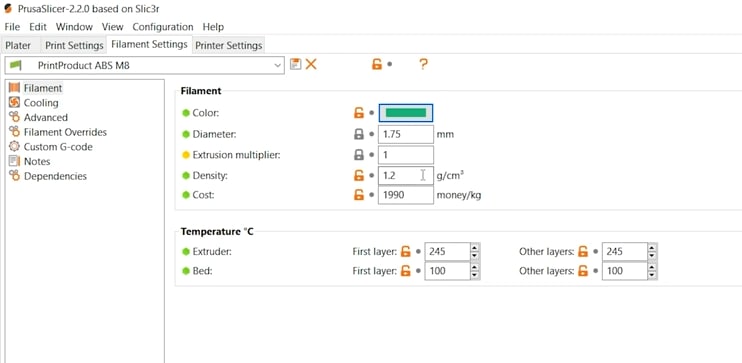Viewport: 742px width, 363px height.
Task: Click the Filament Overrides cog icon
Action: point(15,132)
